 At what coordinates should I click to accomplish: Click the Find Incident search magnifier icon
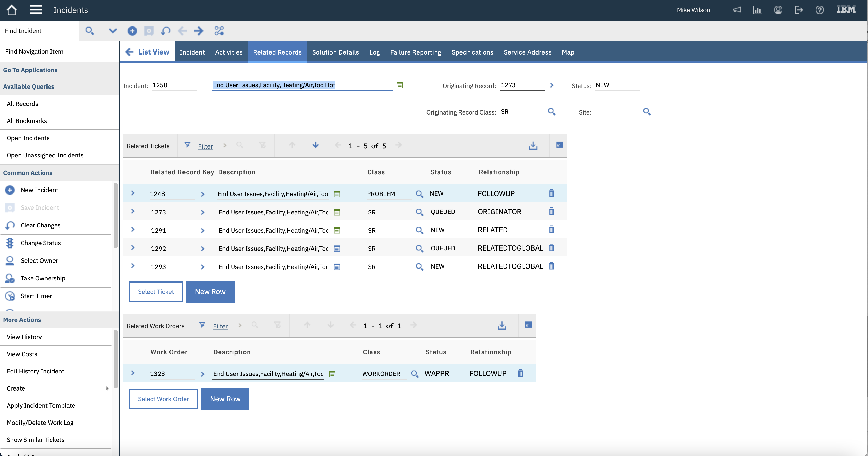click(x=90, y=31)
